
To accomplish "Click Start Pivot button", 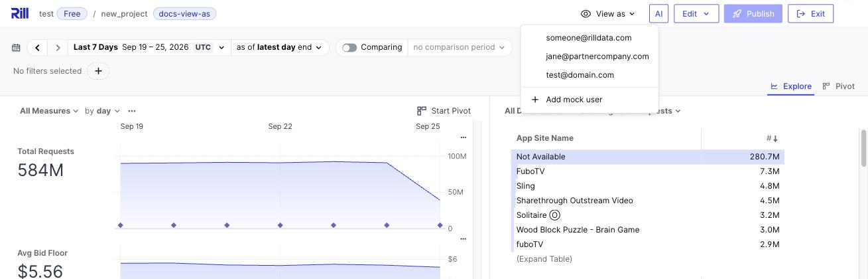I will 444,111.
